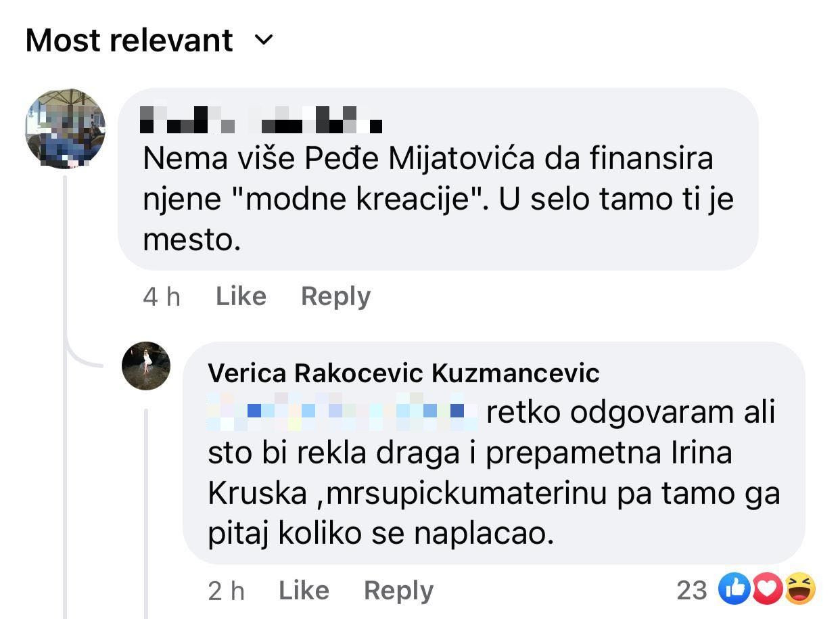
Task: Like Verica's reply comment
Action: point(304,591)
